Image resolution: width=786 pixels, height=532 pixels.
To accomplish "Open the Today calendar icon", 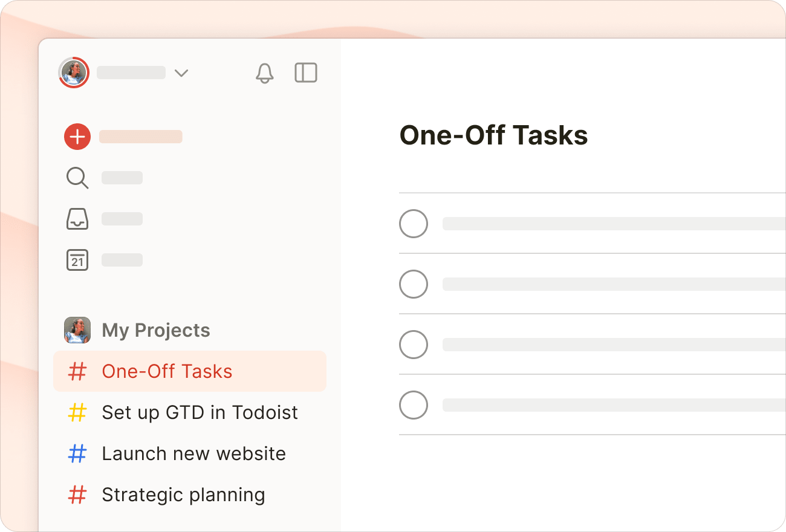I will 77,260.
